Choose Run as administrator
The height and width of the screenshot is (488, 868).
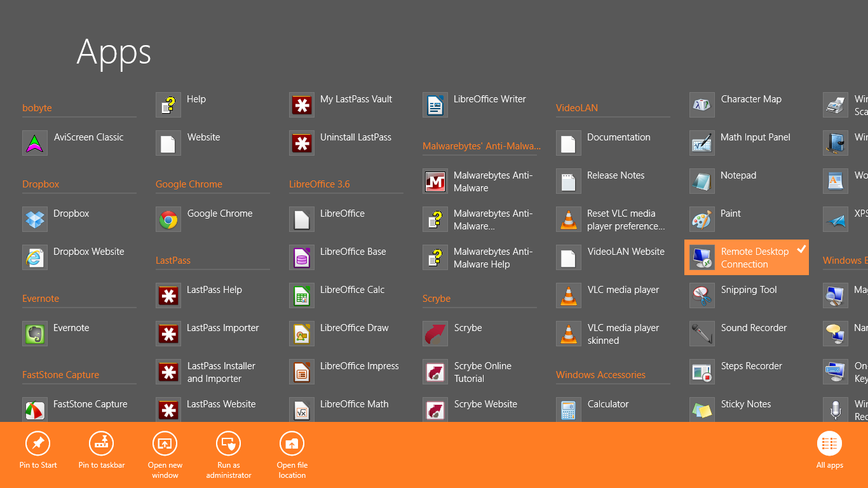coord(229,450)
